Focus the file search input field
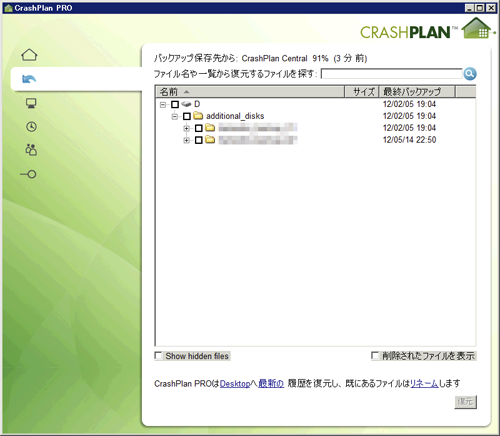The width and height of the screenshot is (500, 436). 392,74
